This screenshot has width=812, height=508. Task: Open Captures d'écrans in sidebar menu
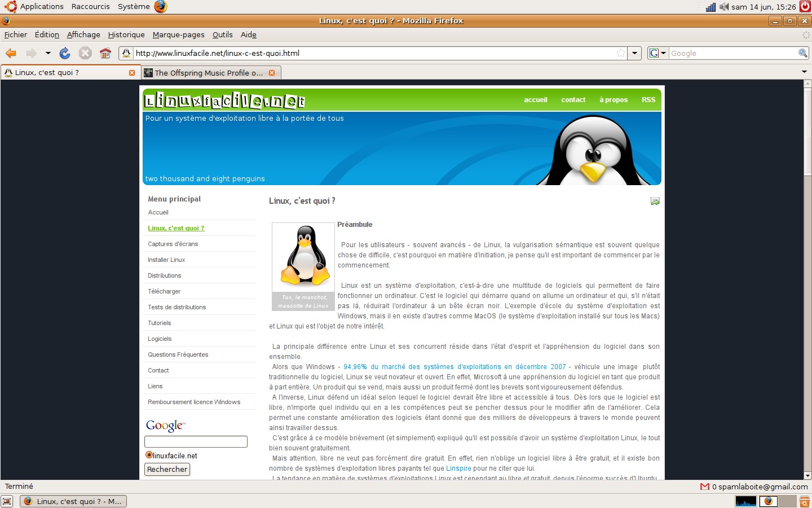click(173, 244)
